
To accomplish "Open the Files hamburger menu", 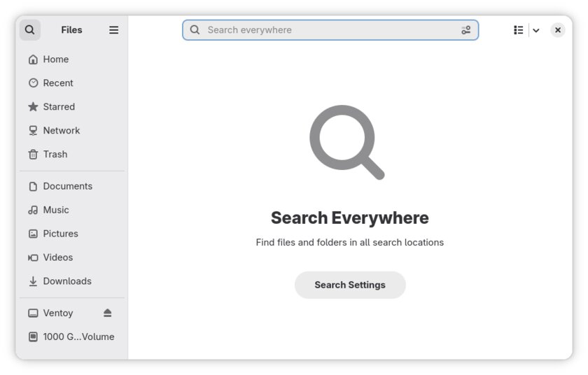I will (113, 30).
